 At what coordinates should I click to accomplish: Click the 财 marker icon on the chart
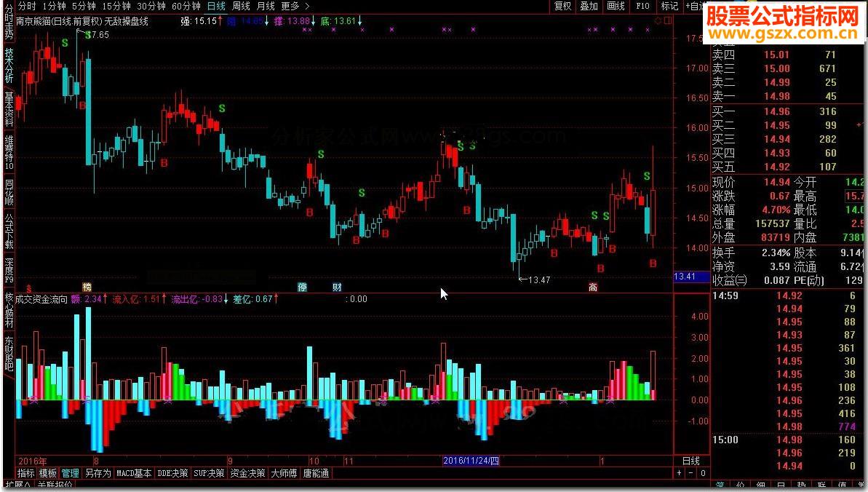[x=337, y=287]
